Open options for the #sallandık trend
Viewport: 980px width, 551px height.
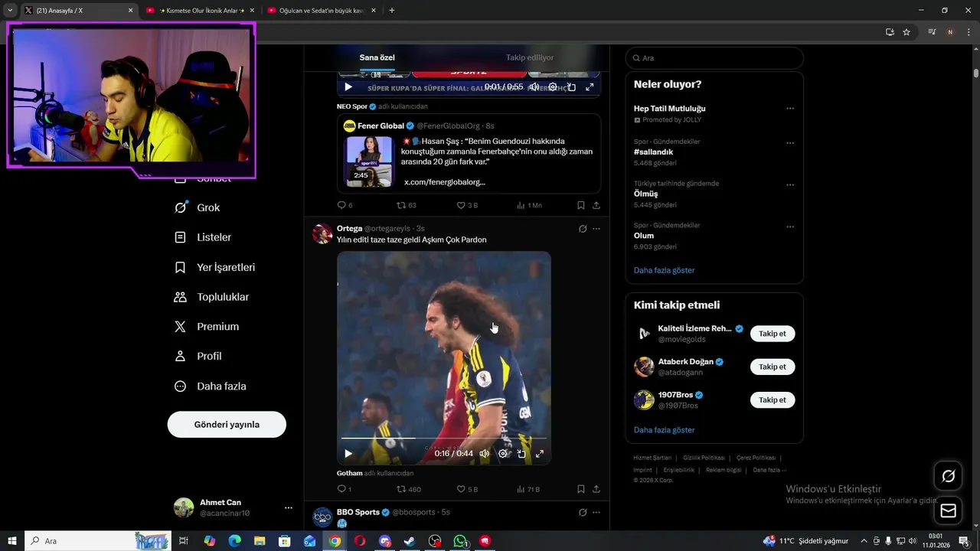(x=790, y=142)
